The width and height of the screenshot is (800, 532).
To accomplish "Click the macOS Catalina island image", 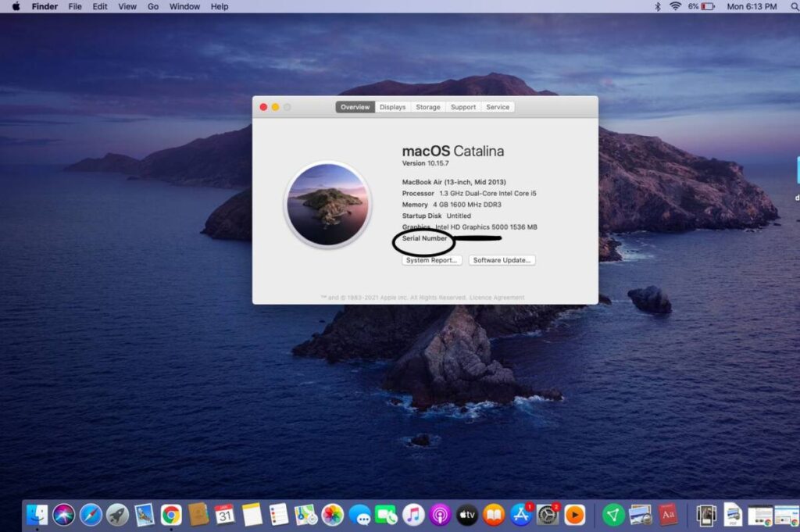I will pos(327,205).
